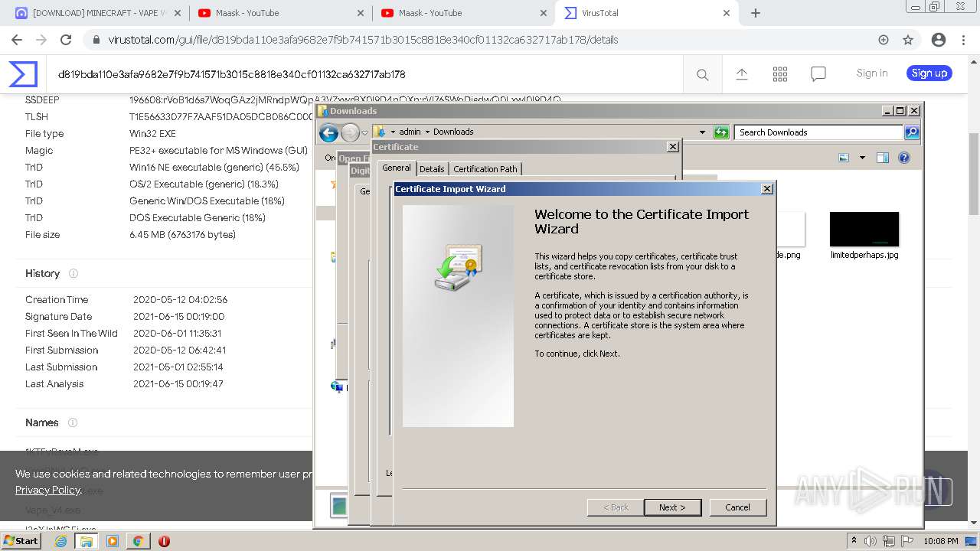Screen dimensions: 980x551
Task: Open the Chrome three-dot menu
Action: point(964,40)
